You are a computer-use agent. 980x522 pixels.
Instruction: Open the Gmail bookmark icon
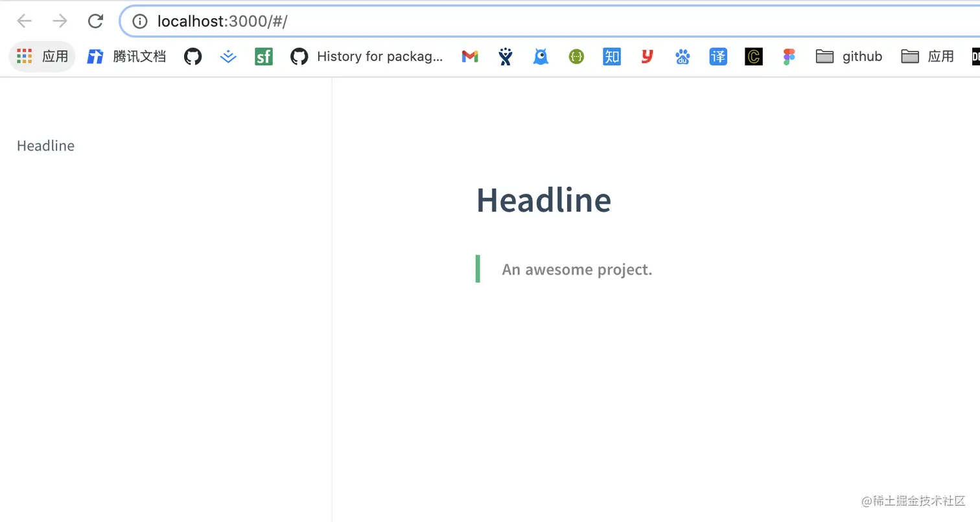(470, 57)
